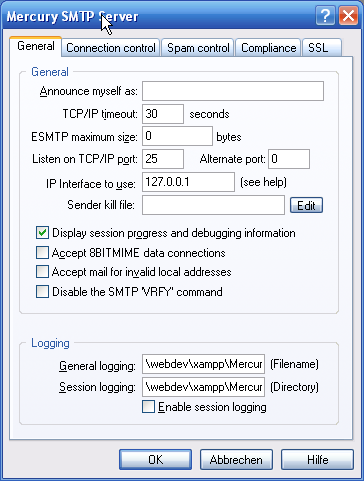Click the 'Announce myself as:' label

(x=89, y=91)
